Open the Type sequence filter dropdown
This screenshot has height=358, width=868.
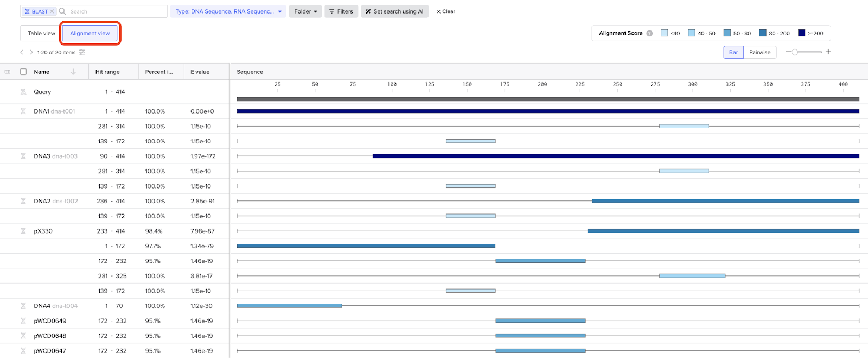pyautogui.click(x=228, y=11)
